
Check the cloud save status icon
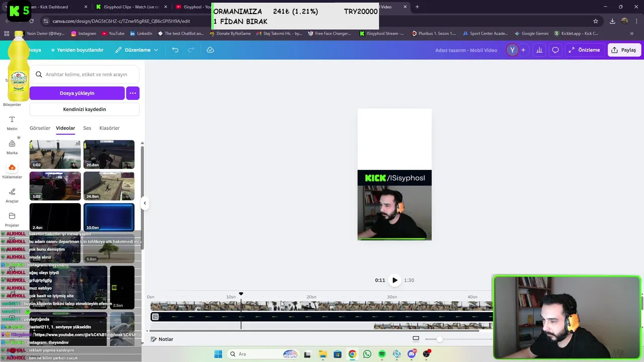[210, 50]
